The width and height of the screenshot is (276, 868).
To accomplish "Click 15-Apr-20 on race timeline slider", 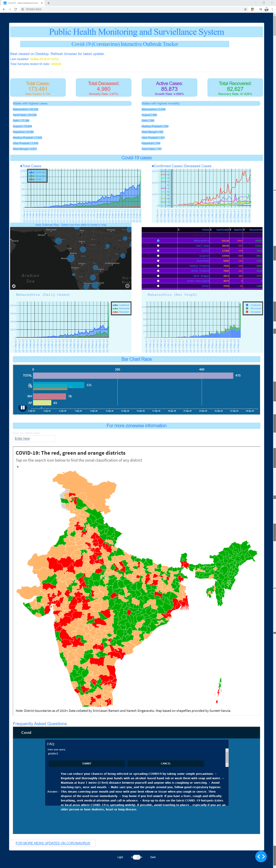I will coord(140,411).
